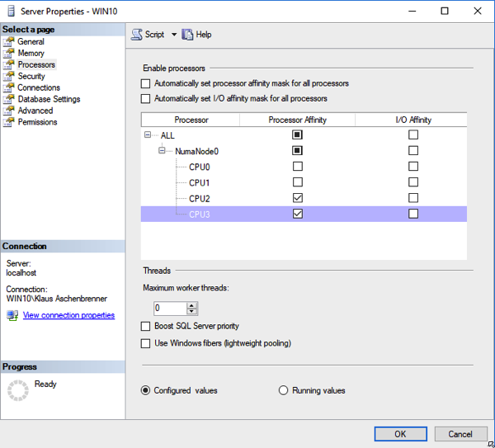Click the maximum worker threads input field

(169, 309)
